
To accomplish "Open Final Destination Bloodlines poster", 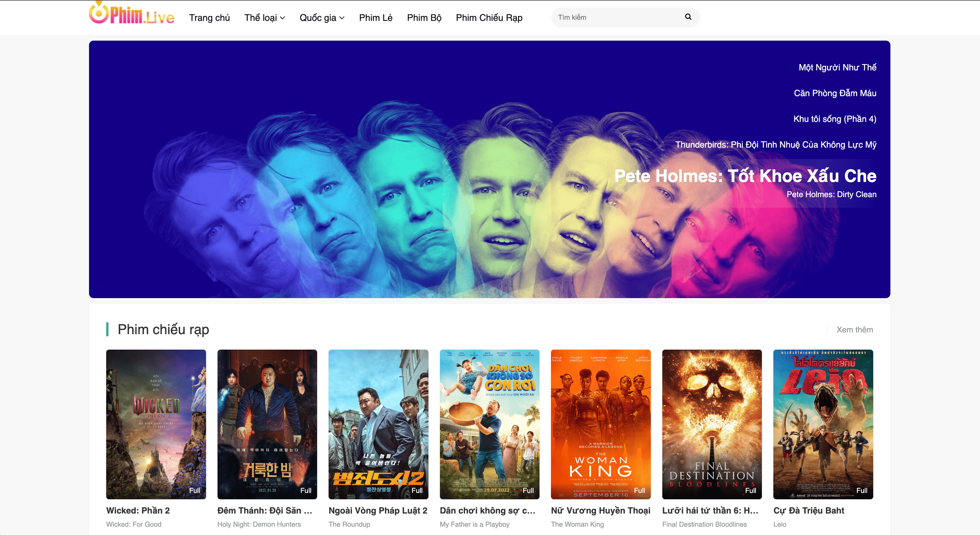I will tap(712, 424).
